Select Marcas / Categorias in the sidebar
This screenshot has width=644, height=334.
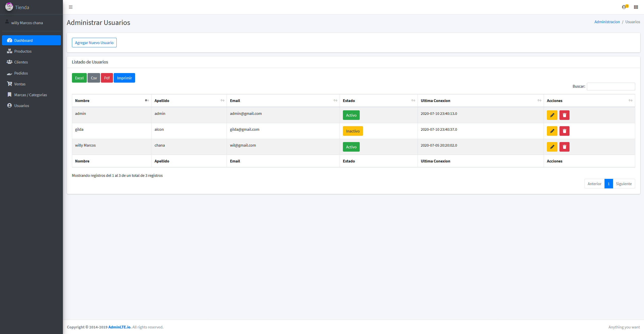(x=30, y=95)
